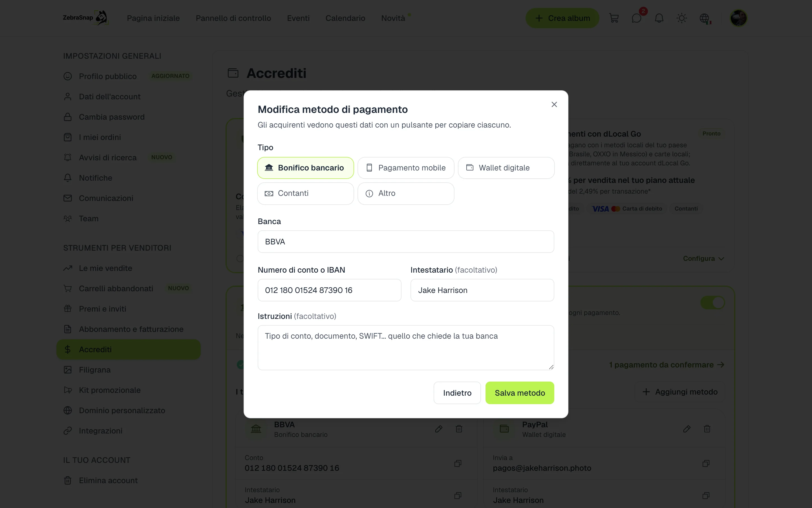
Task: Copy the BBVA account number
Action: (458, 463)
